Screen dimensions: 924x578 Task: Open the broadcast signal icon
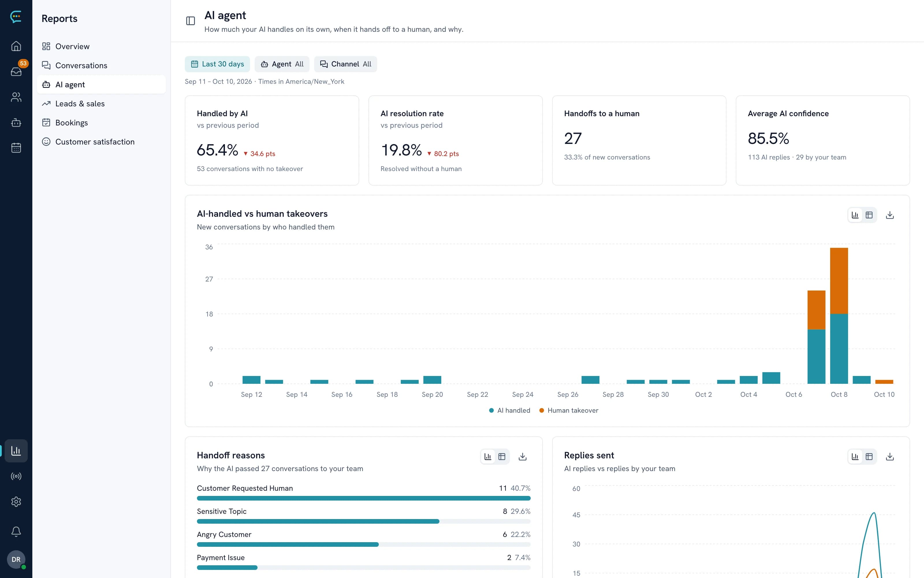point(16,476)
